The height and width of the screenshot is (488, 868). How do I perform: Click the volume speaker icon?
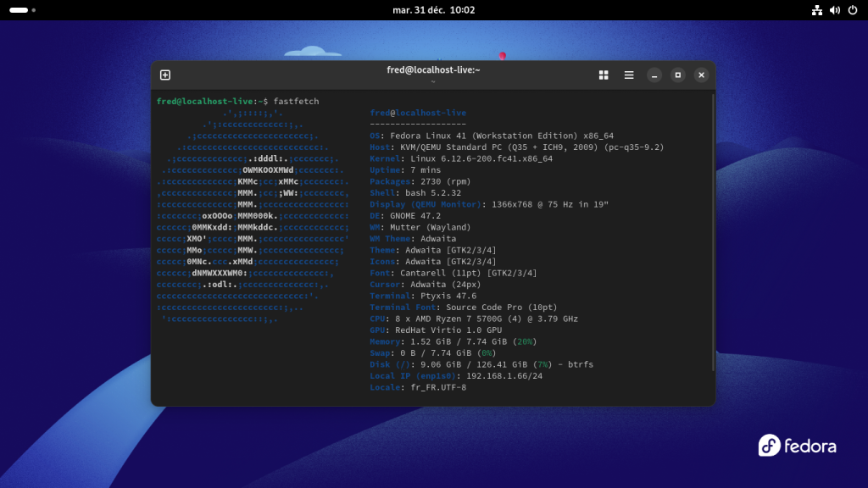pyautogui.click(x=835, y=10)
